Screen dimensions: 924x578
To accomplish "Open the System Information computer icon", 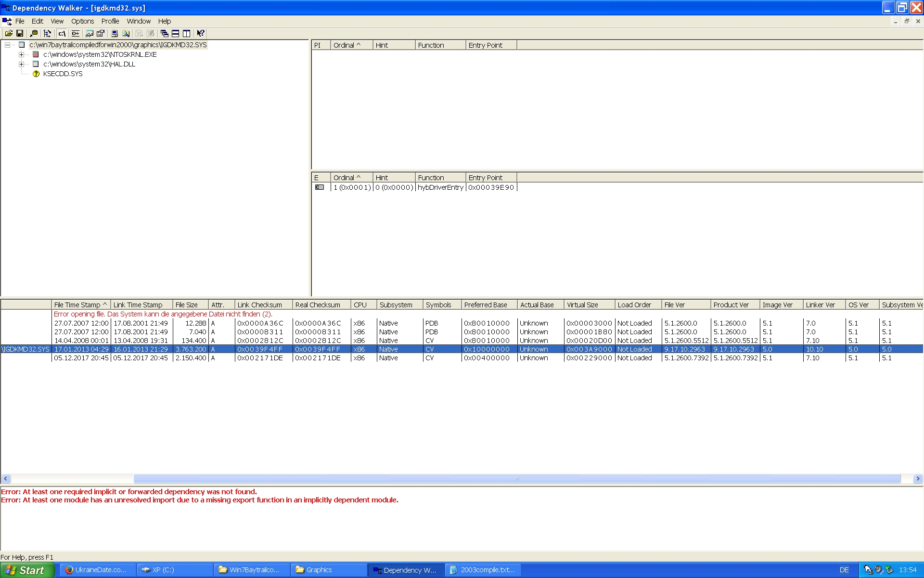I will (x=115, y=33).
